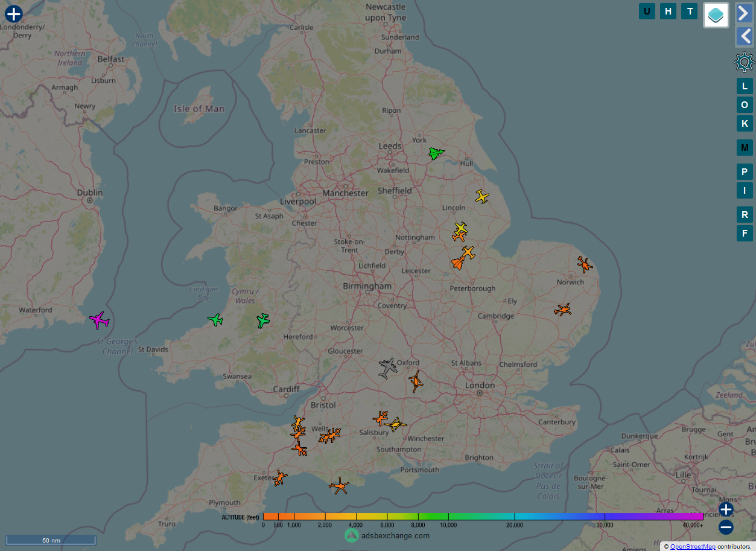
Task: Toggle the H button
Action: point(668,11)
